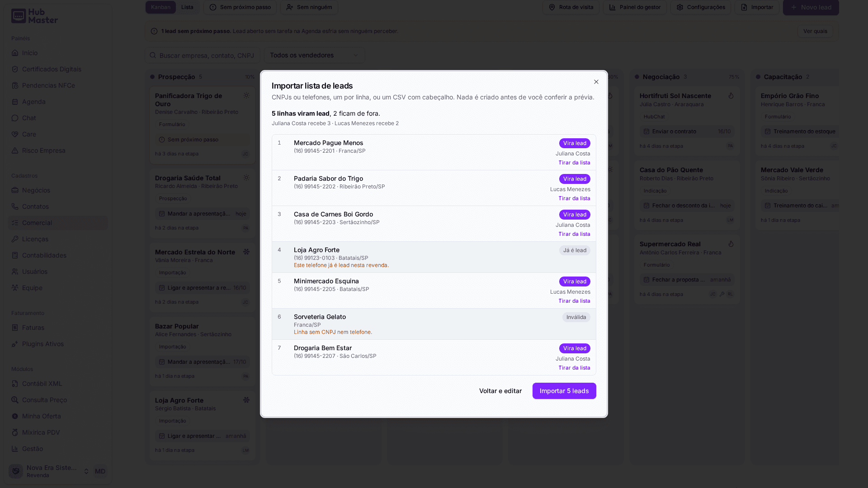Open Certificados Digitais in sidebar
The image size is (868, 488).
(58, 69)
